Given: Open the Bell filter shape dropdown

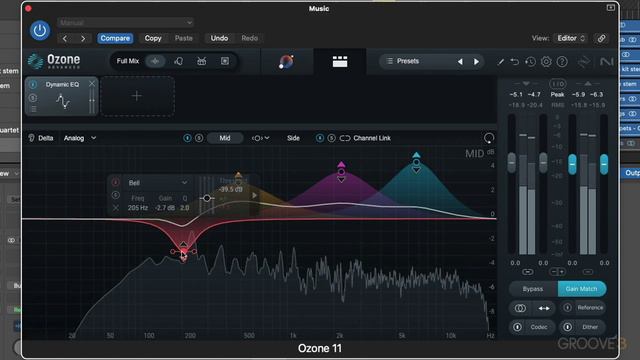Looking at the screenshot, I should click(x=157, y=183).
